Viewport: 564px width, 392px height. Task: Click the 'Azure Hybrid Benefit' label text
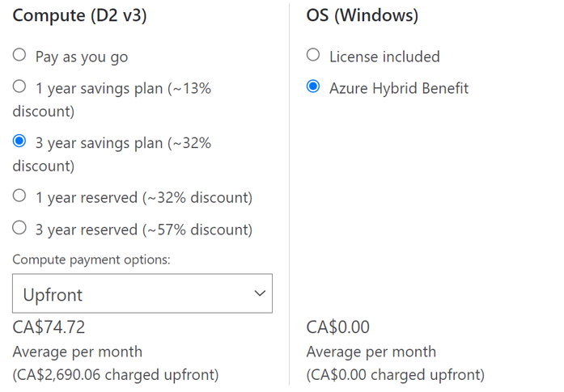(x=398, y=88)
